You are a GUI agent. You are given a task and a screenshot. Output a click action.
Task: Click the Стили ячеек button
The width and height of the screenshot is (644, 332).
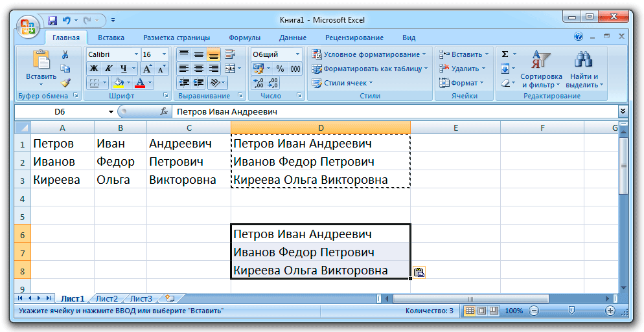point(341,83)
